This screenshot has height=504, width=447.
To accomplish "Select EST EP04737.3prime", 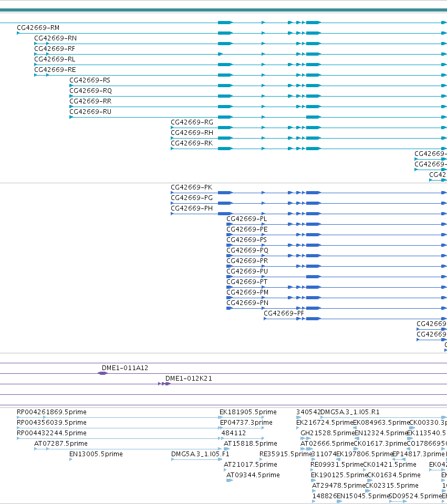I will 246,423.
